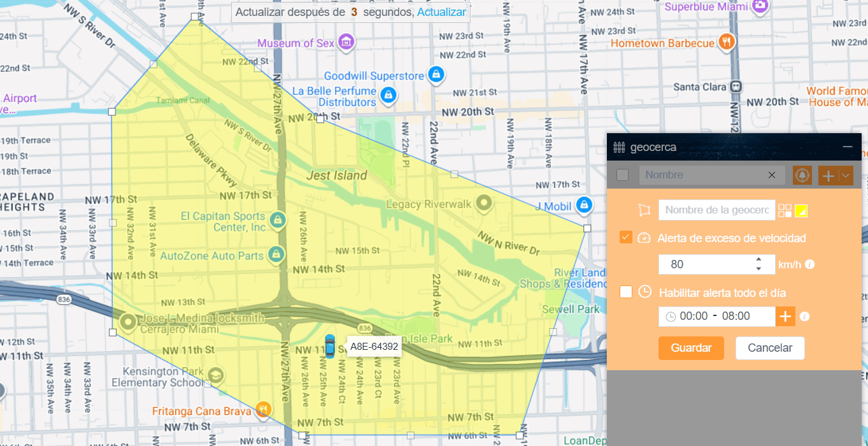868x446 pixels.
Task: Clear the Nombre search field with X
Action: (772, 175)
